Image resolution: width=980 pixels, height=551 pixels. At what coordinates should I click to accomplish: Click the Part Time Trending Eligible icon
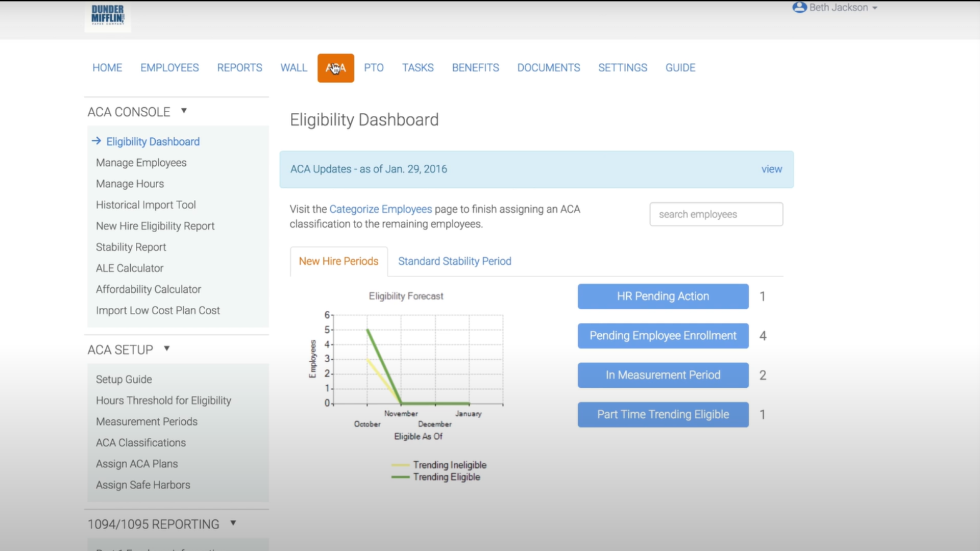coord(663,414)
